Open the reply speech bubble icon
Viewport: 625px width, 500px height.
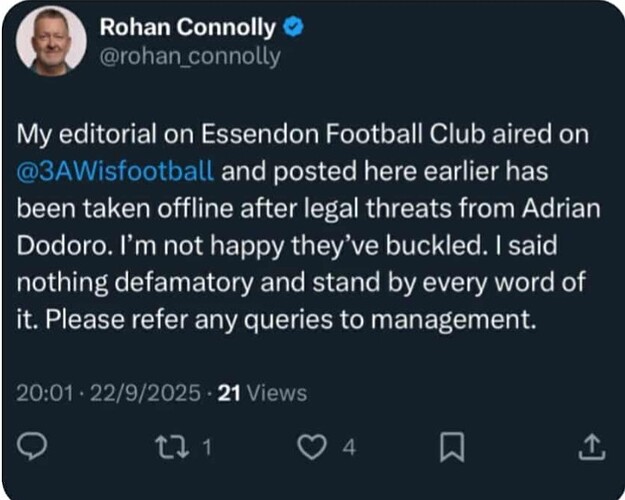32,447
